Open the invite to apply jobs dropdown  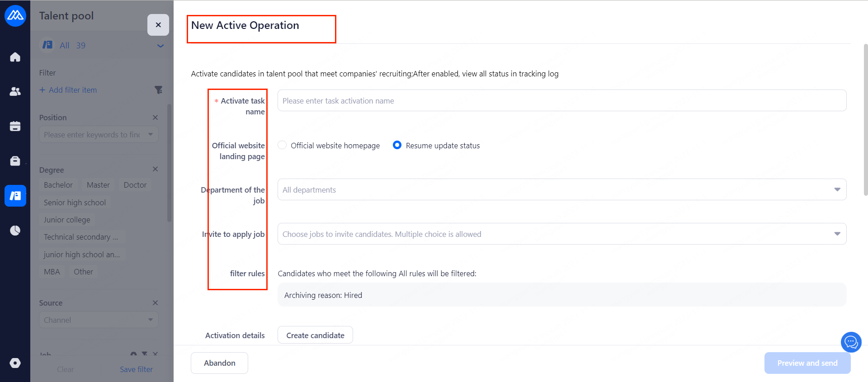[561, 234]
